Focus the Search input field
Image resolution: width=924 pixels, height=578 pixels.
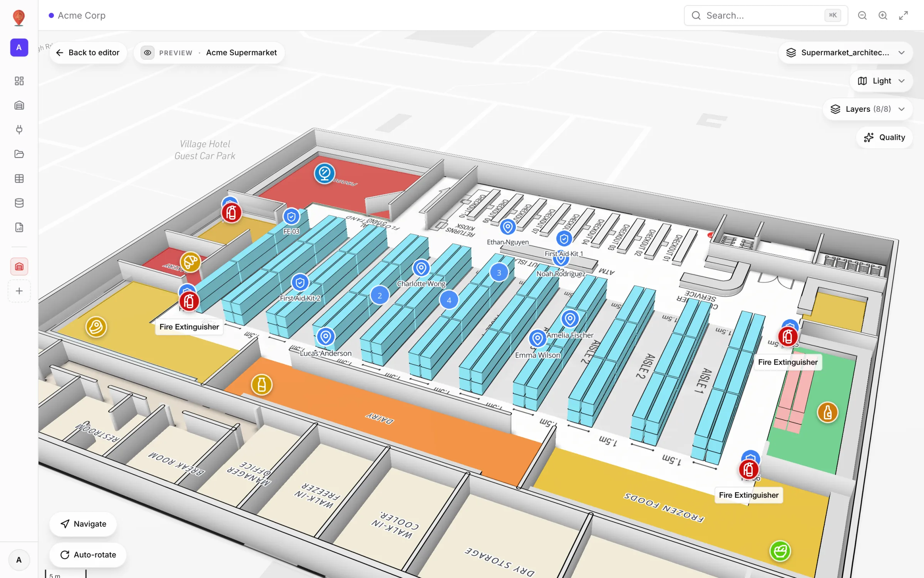[766, 15]
